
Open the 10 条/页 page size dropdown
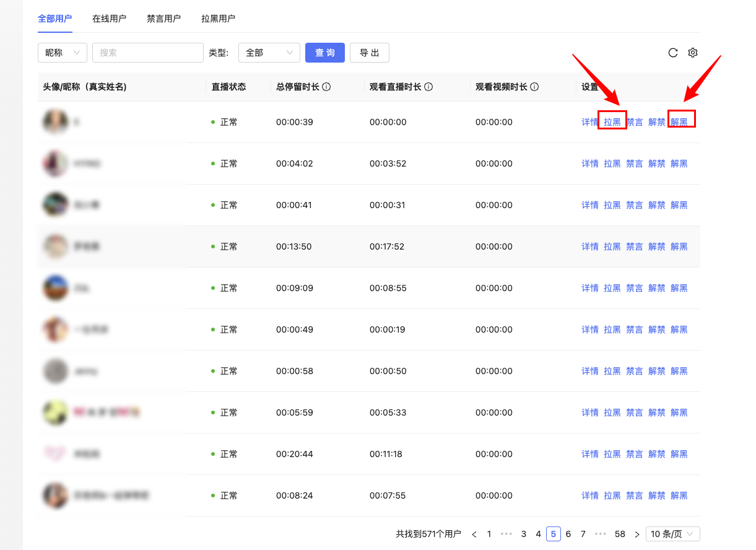[672, 534]
